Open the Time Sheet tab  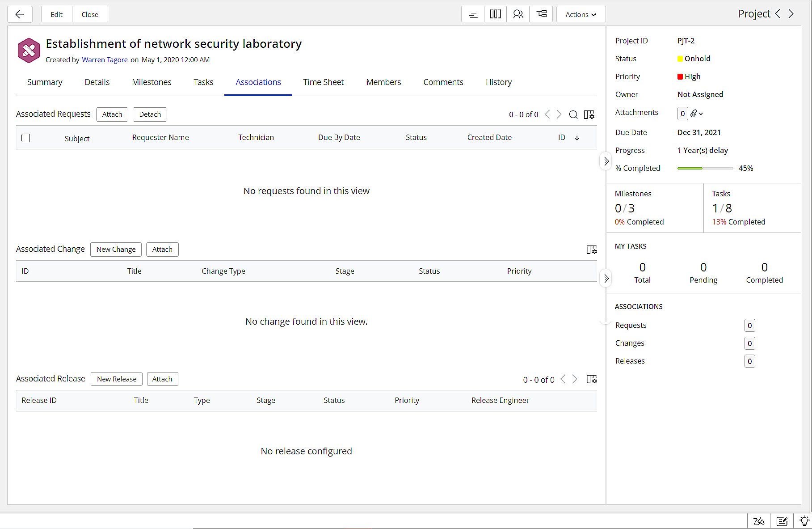click(324, 82)
